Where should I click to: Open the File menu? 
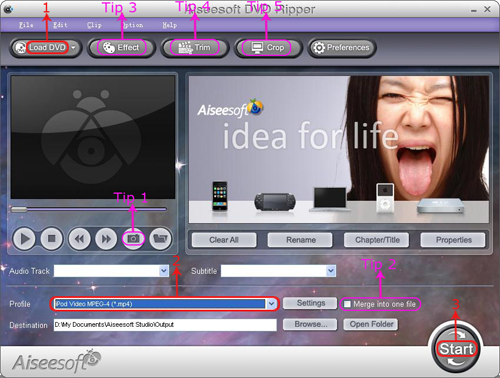click(x=26, y=25)
